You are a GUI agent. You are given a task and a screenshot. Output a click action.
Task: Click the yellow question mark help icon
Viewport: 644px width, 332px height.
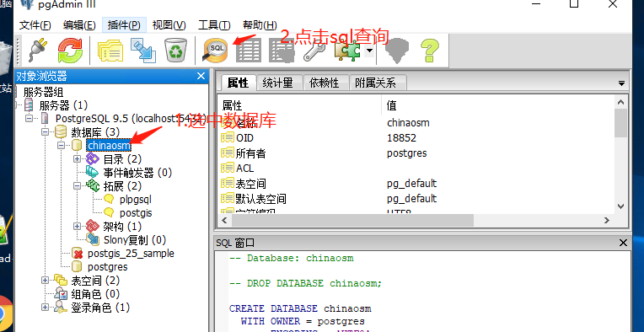click(x=430, y=51)
